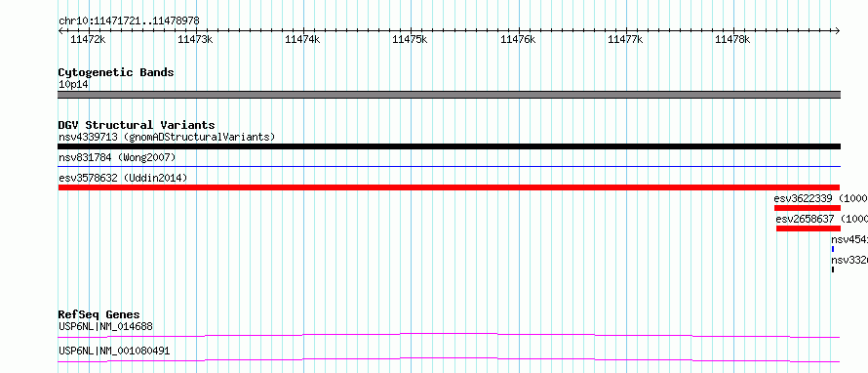Click the ruler's left arrow end

61,30
